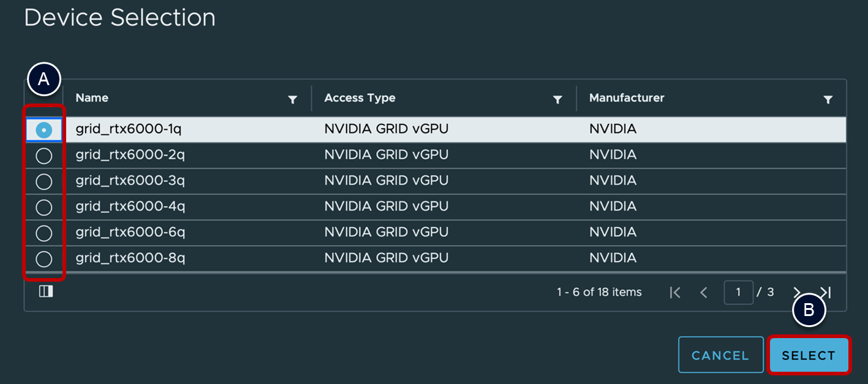Select the grid_rtx6000-2q radio button
Viewport: 868px width, 384px height.
coord(44,156)
